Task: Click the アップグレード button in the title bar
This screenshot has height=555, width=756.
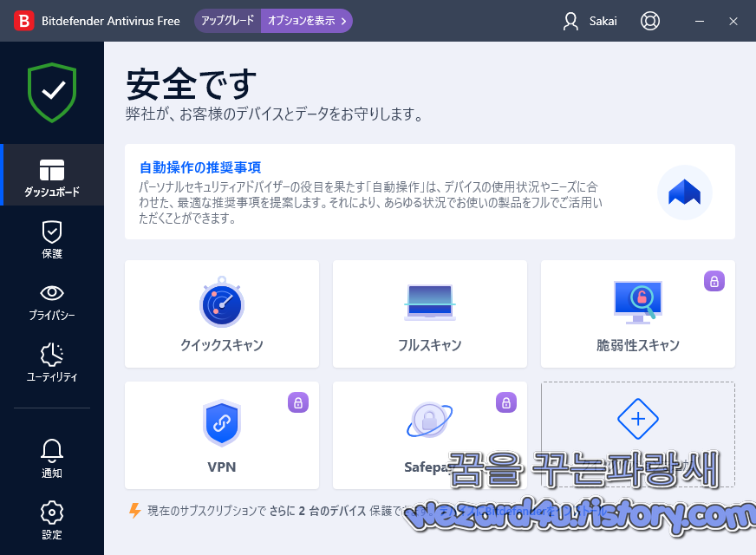Action: coord(227,19)
